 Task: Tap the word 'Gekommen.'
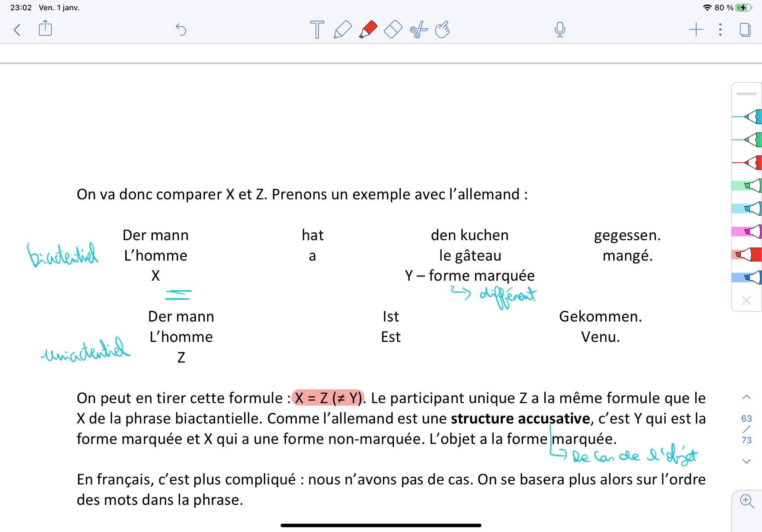pyautogui.click(x=601, y=316)
